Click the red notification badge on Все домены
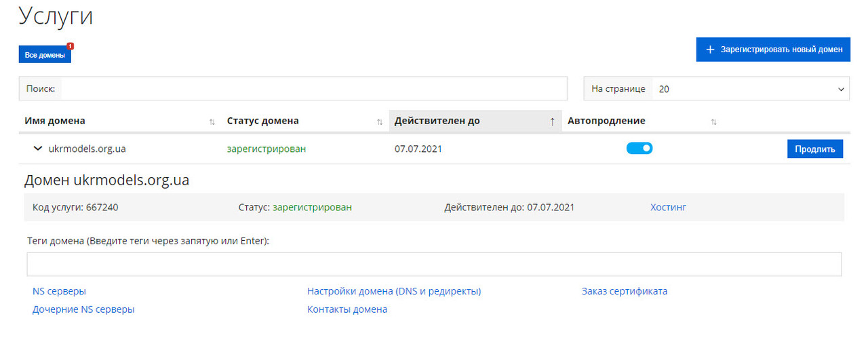868x342 pixels. (70, 46)
